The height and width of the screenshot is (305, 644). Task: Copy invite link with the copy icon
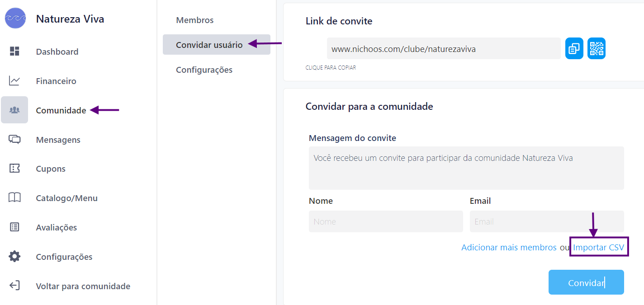click(x=574, y=48)
